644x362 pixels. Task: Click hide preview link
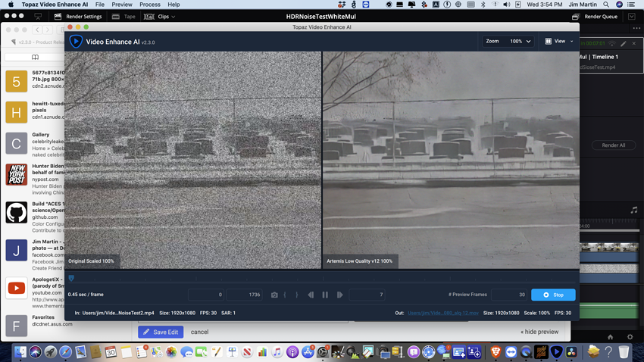[x=539, y=332]
